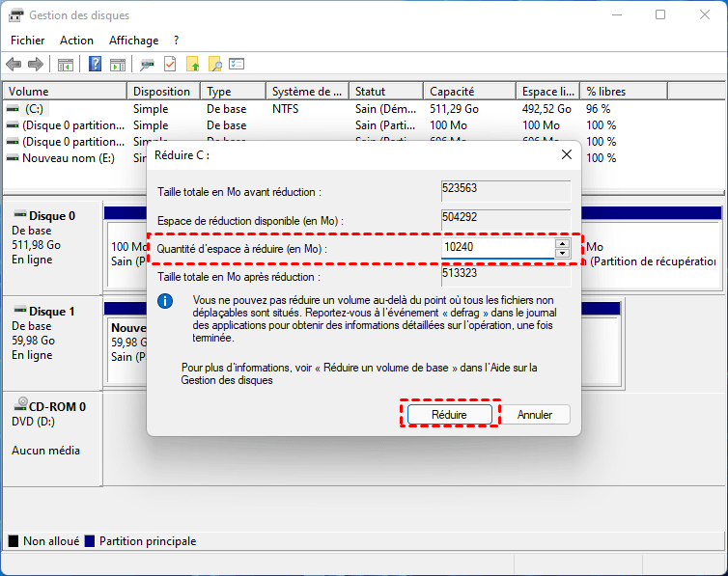This screenshot has height=576, width=728.
Task: Sort by the Capacité column header
Action: tap(452, 92)
